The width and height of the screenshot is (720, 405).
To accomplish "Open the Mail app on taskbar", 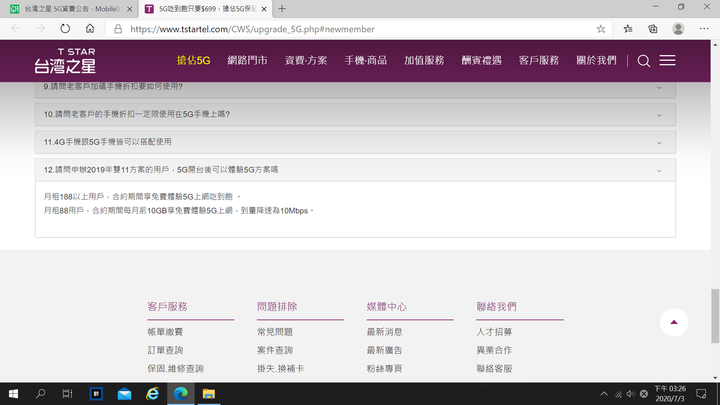I will (x=124, y=394).
